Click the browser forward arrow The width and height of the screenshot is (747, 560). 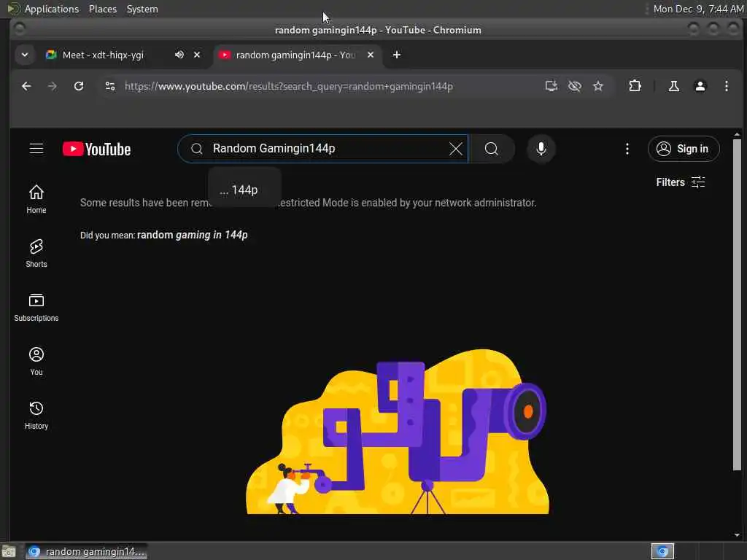pyautogui.click(x=53, y=86)
